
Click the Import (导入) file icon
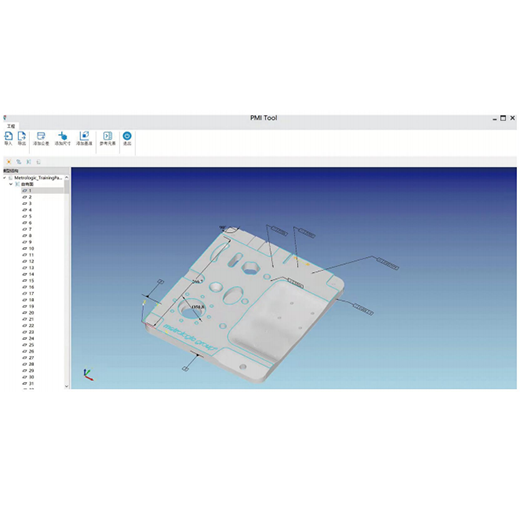click(8, 136)
